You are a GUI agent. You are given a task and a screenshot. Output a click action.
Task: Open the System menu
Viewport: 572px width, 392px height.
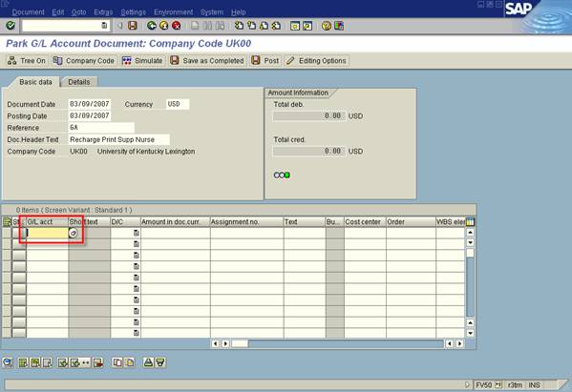[x=212, y=12]
